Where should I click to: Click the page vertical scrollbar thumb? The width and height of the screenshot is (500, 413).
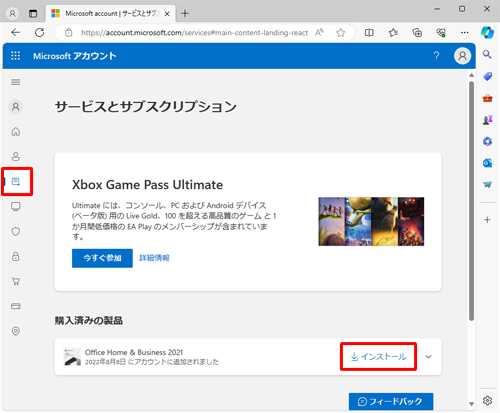[x=471, y=200]
